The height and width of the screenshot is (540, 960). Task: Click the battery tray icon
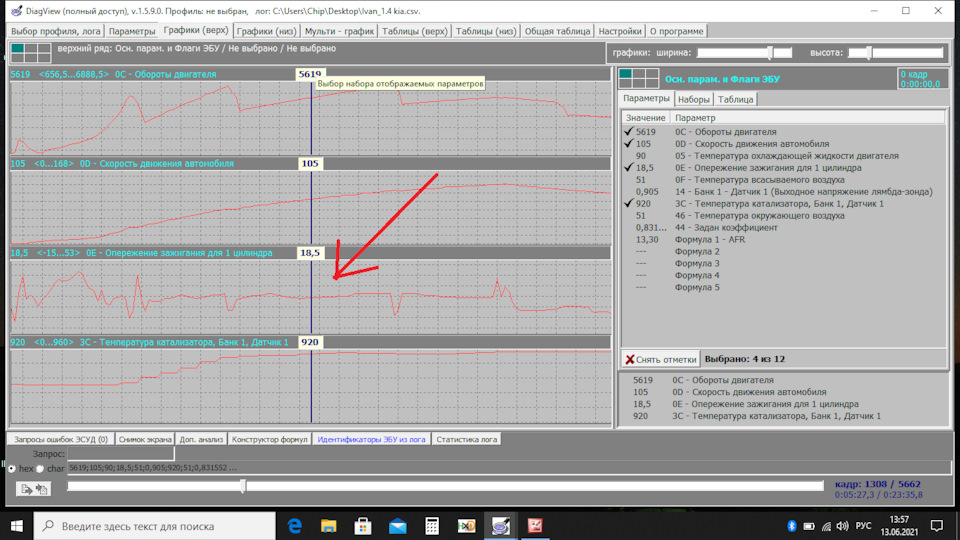(809, 526)
